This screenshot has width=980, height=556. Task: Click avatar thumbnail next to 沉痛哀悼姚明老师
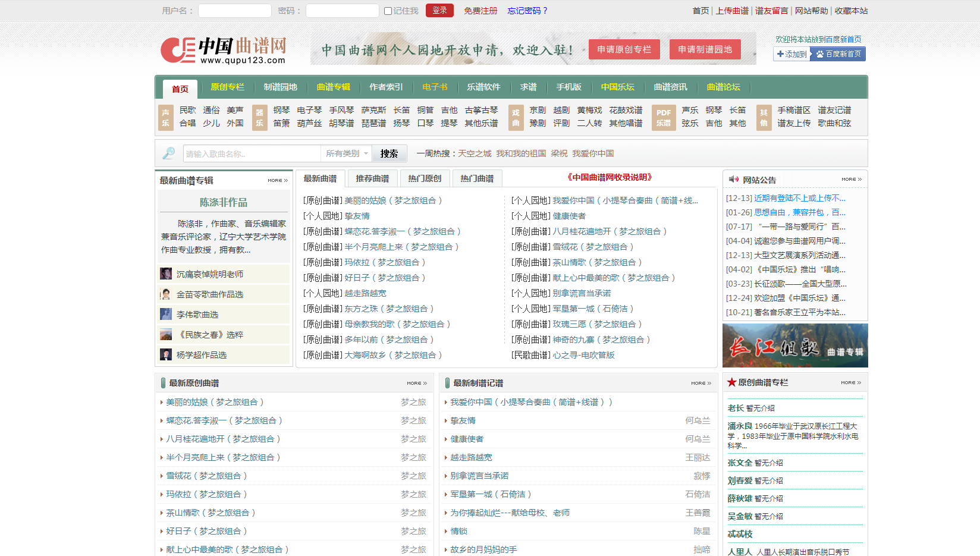point(166,274)
